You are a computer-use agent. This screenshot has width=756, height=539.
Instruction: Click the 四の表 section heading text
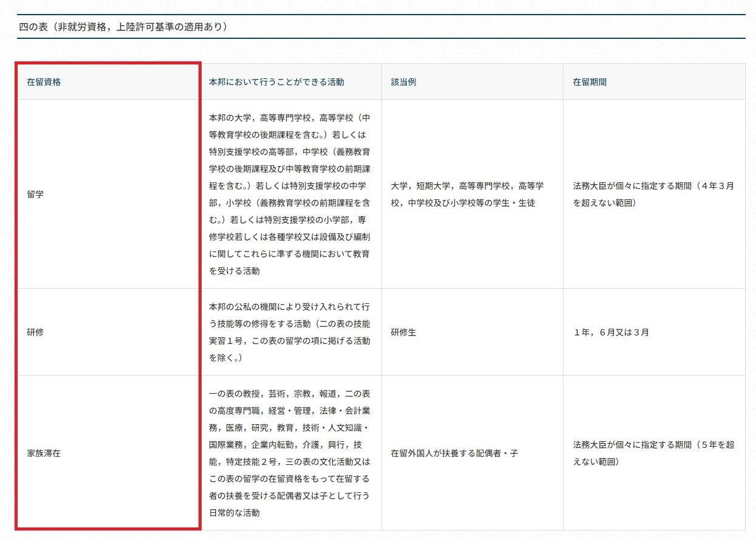[x=123, y=27]
